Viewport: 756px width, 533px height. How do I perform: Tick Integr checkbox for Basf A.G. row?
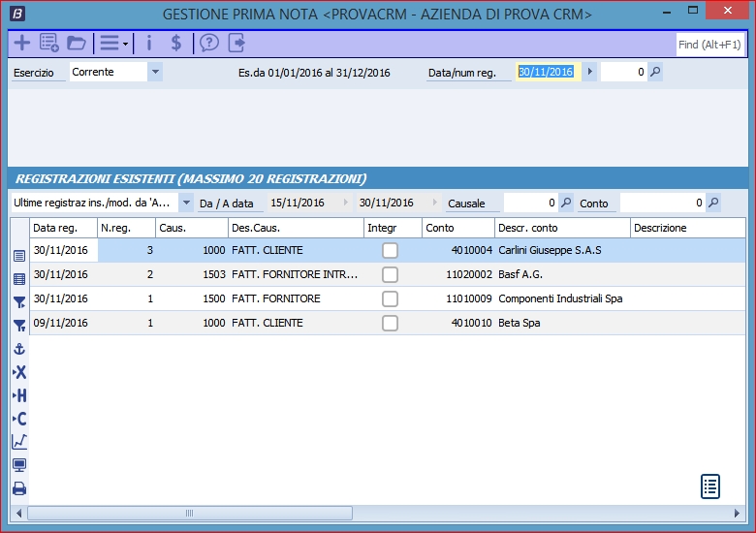tap(390, 274)
